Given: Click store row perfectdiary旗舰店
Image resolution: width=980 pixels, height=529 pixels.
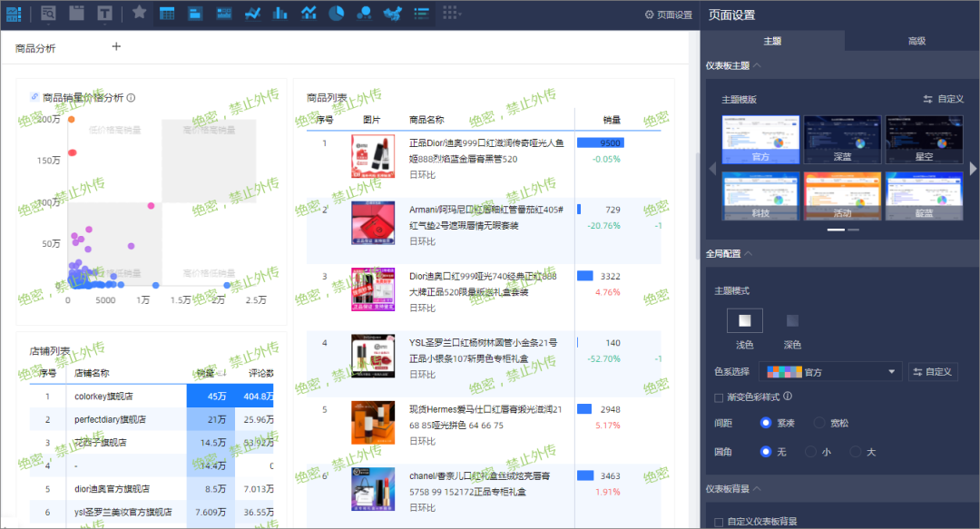Looking at the screenshot, I should click(x=152, y=419).
